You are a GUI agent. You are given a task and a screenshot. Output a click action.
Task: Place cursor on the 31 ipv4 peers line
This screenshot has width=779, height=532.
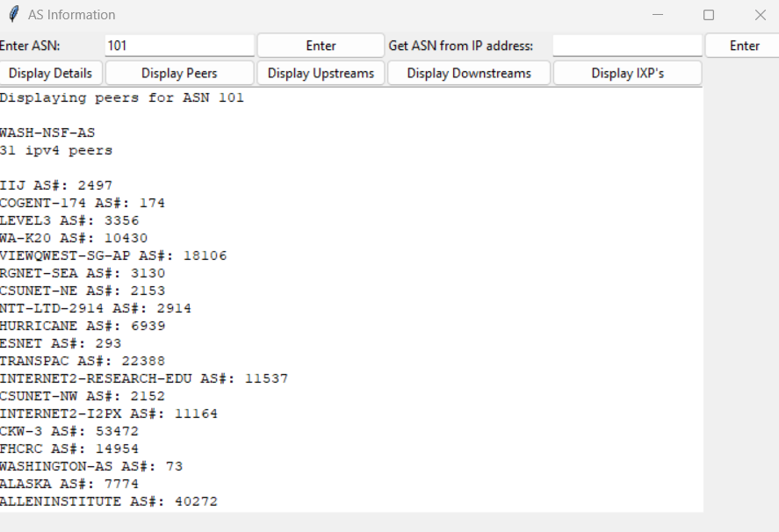click(56, 151)
